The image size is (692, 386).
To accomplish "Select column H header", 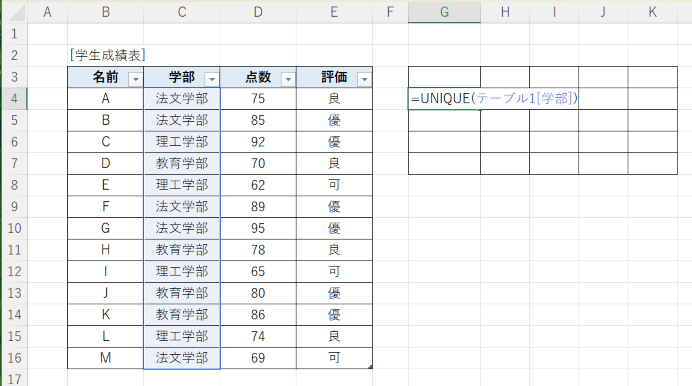I will click(x=505, y=12).
